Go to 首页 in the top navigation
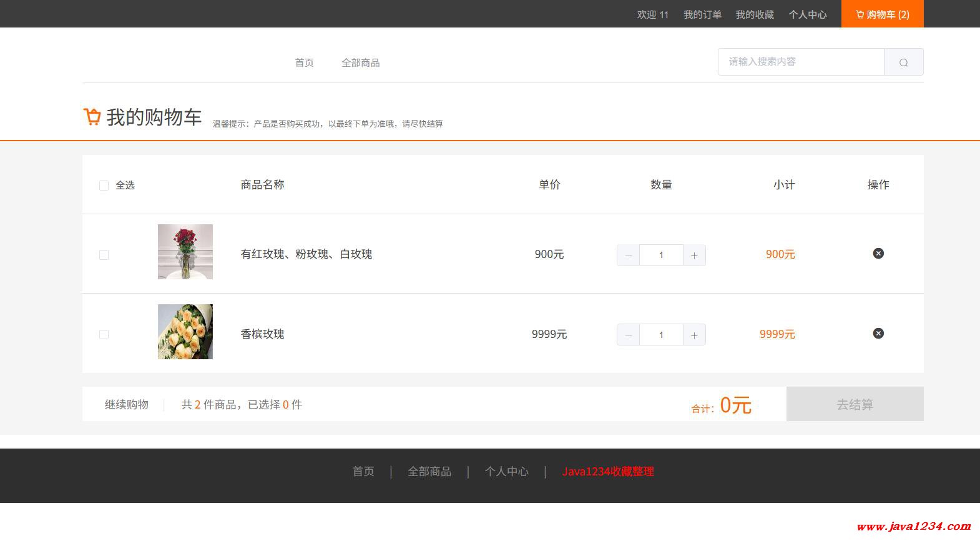Image resolution: width=980 pixels, height=541 pixels. 304,62
